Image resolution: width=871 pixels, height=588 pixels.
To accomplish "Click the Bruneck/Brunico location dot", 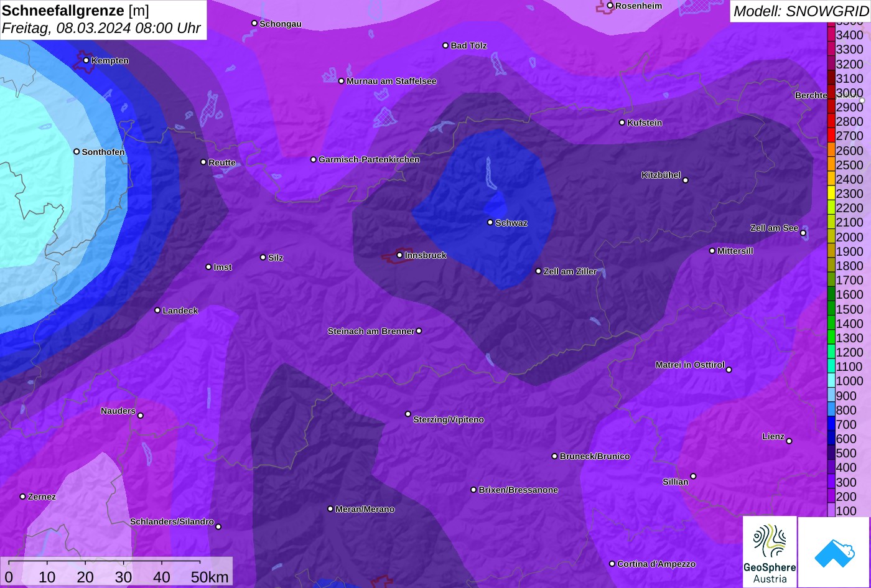I will click(555, 456).
